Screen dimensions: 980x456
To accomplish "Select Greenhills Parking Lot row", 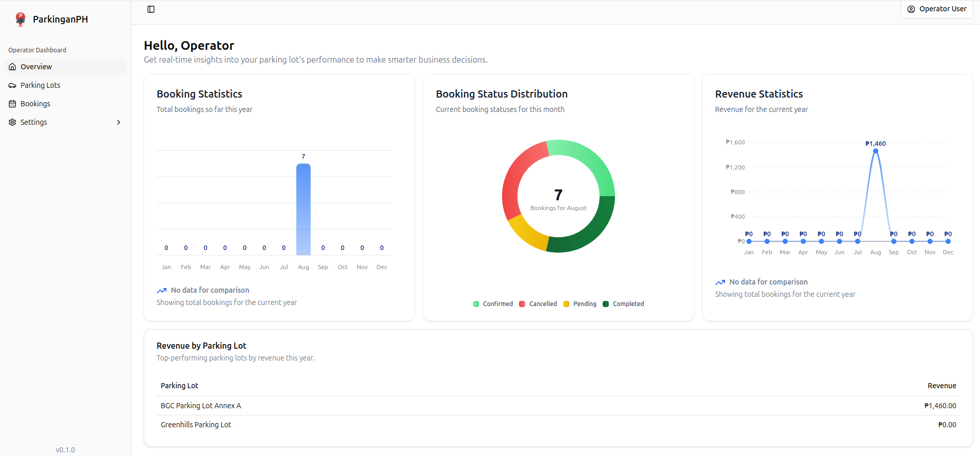I will click(x=196, y=425).
